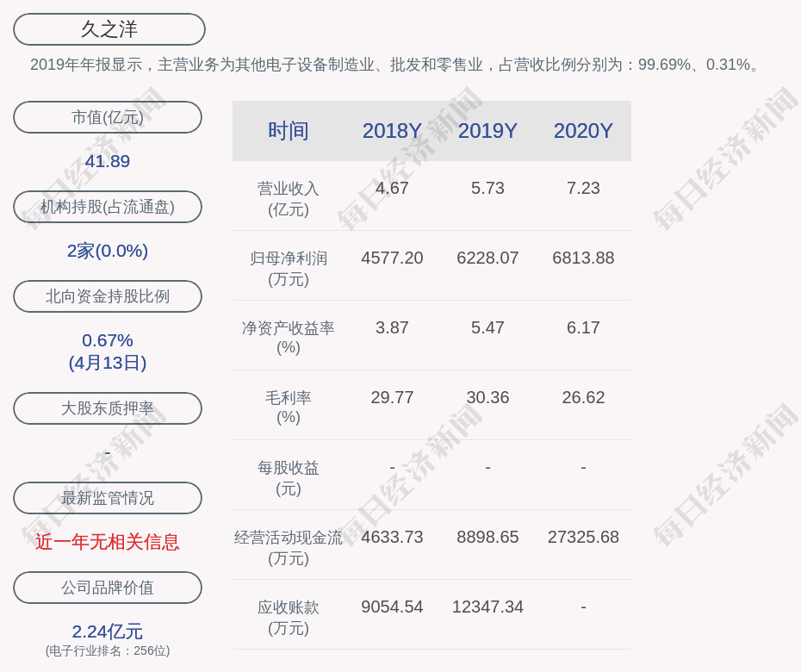801x672 pixels.
Task: Select the 2018Y column header
Action: (x=392, y=131)
